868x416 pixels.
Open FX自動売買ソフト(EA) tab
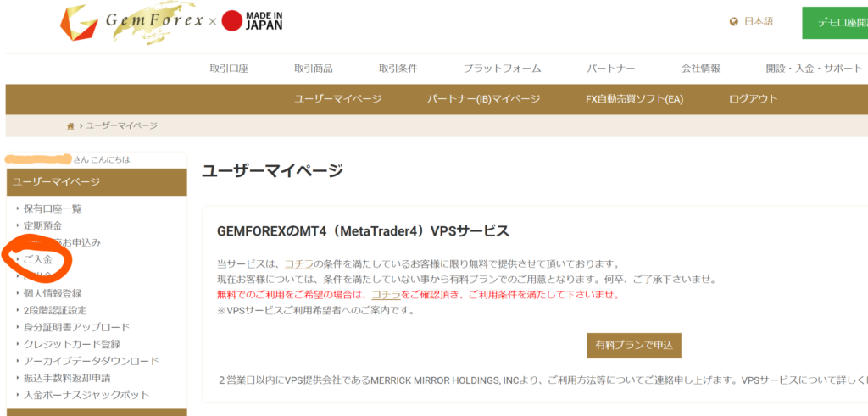tap(634, 99)
